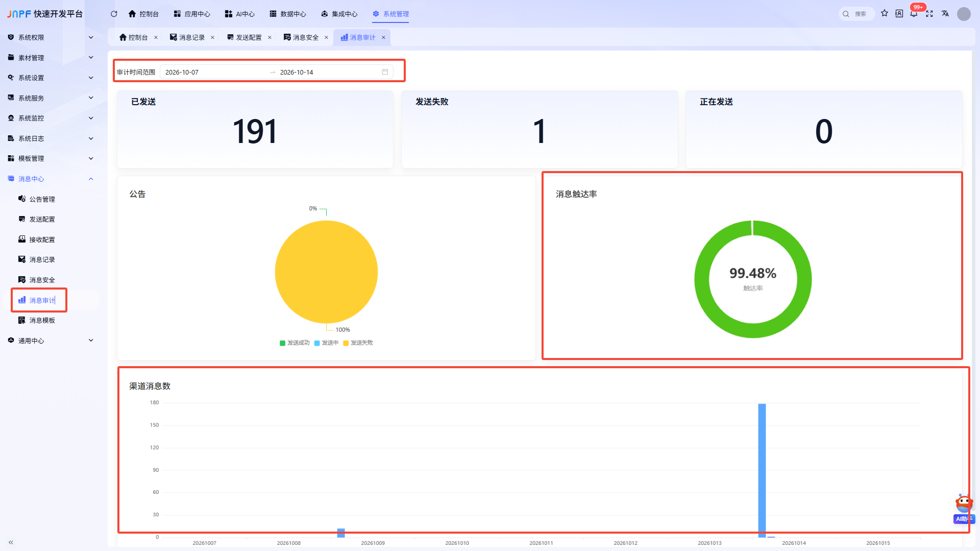
Task: Open 消息记录 in sidebar menu
Action: pos(42,259)
